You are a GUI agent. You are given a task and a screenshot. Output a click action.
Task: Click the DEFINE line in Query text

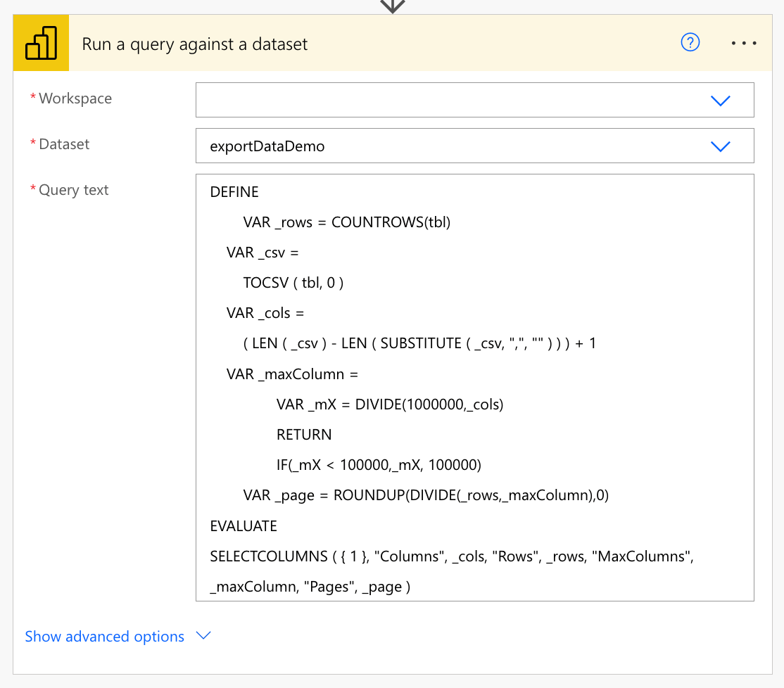[234, 192]
